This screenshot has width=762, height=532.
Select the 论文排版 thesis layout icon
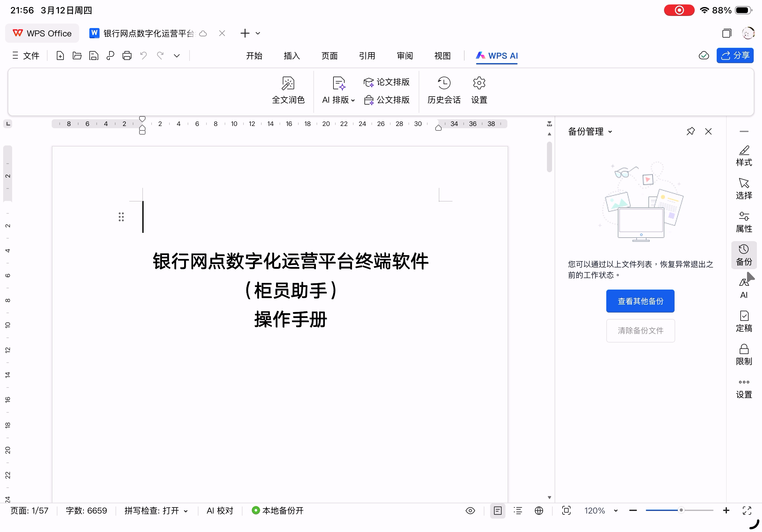(x=369, y=82)
